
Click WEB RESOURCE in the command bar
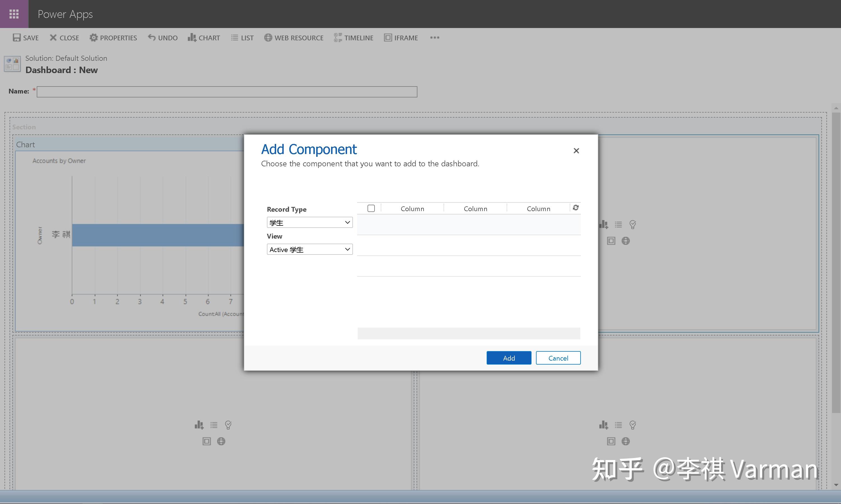[294, 38]
